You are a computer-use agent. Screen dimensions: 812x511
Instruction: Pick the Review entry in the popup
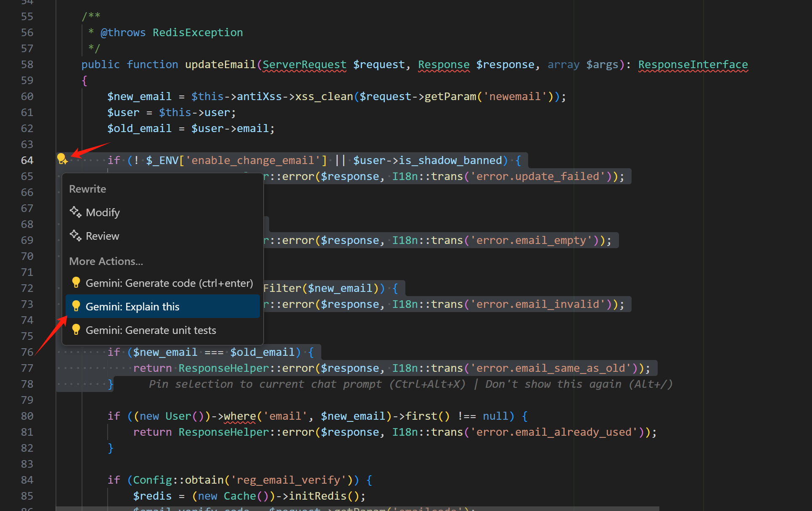102,236
